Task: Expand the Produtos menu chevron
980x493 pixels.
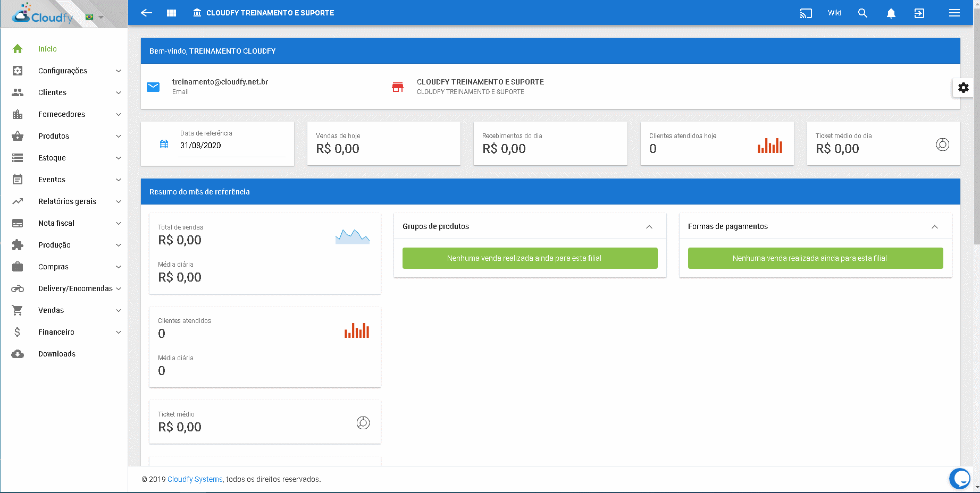Action: pyautogui.click(x=119, y=136)
